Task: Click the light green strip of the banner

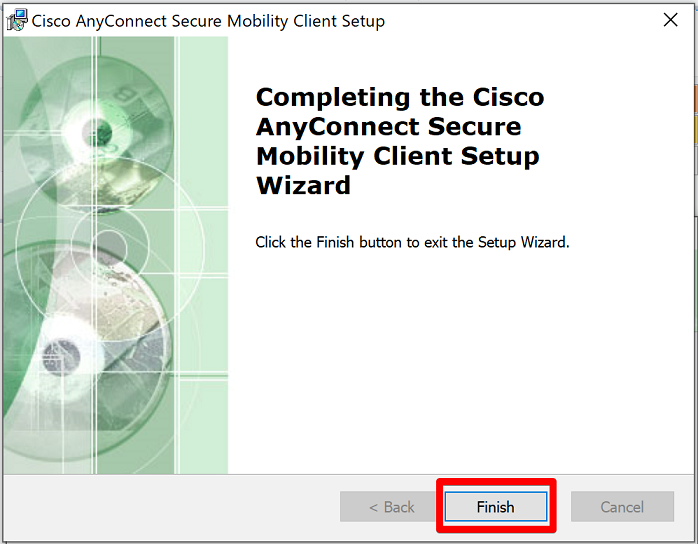Action: (204, 254)
